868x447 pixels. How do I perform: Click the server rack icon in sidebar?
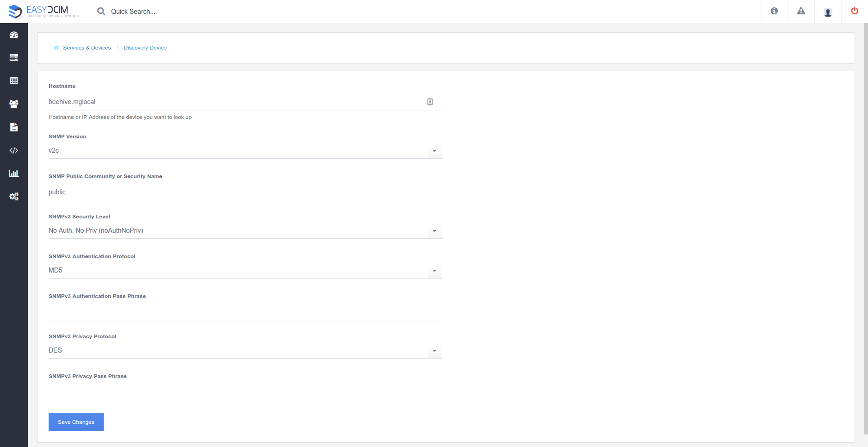click(x=14, y=57)
